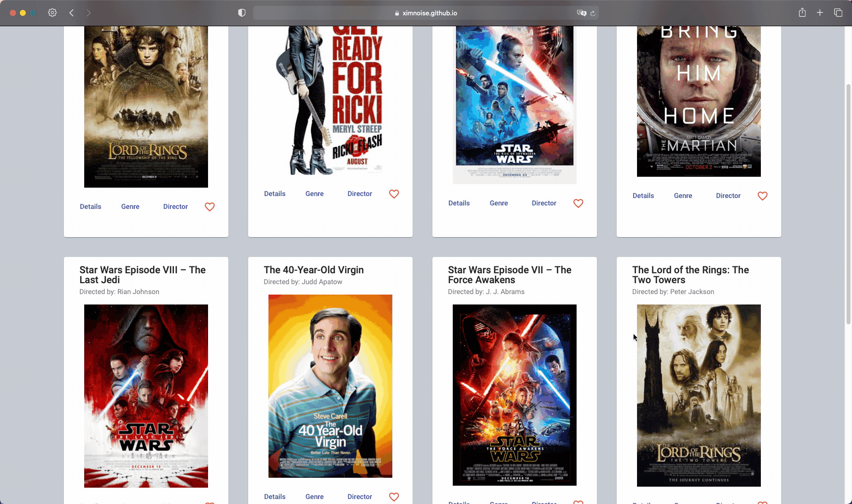Show Director for Star Wars Rise of Skywalker
This screenshot has height=504, width=852.
coord(544,203)
